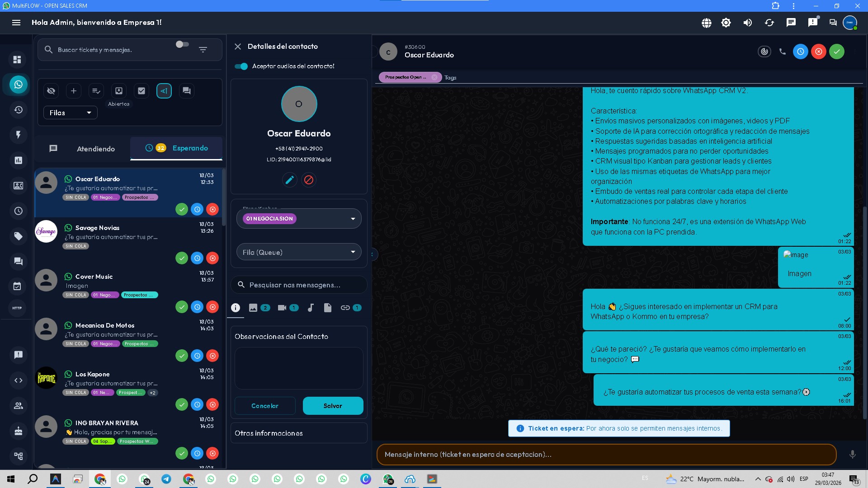The width and height of the screenshot is (868, 488).
Task: Toggle the switch inside the search tickets bar
Action: [x=182, y=44]
